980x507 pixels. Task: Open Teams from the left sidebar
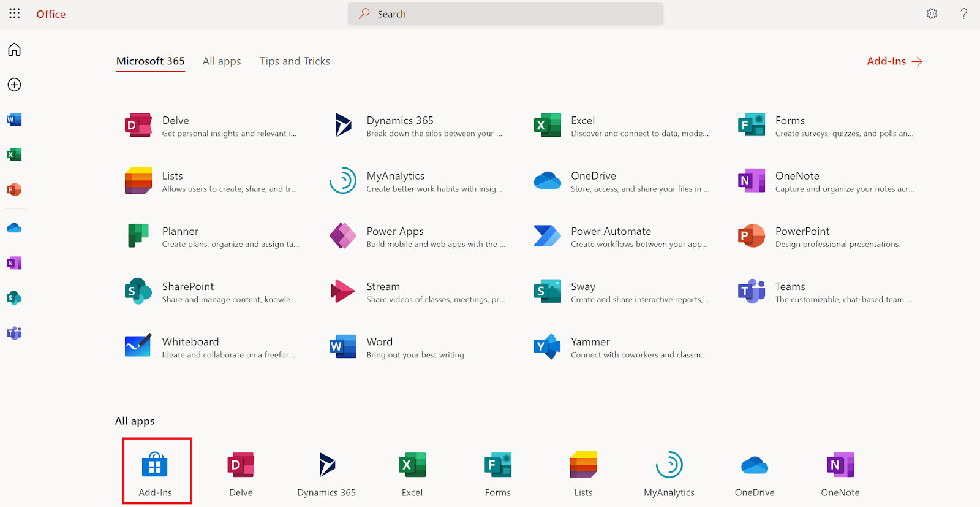(x=14, y=333)
